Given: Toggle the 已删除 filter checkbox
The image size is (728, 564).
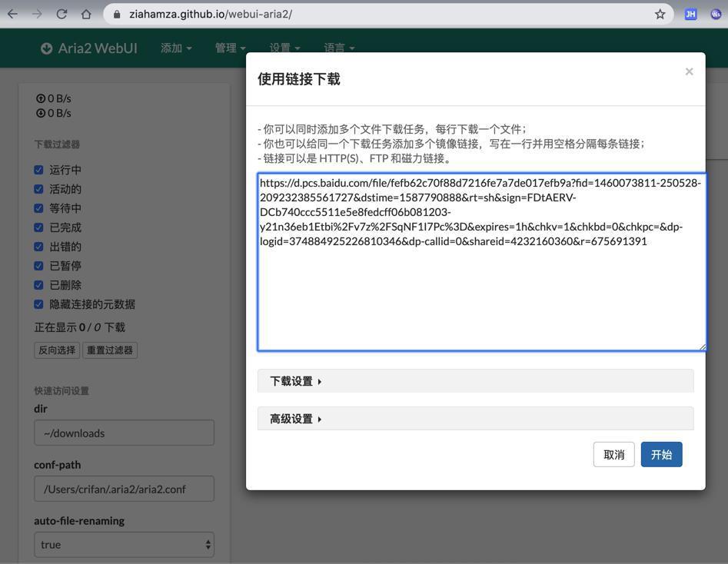Looking at the screenshot, I should point(38,285).
